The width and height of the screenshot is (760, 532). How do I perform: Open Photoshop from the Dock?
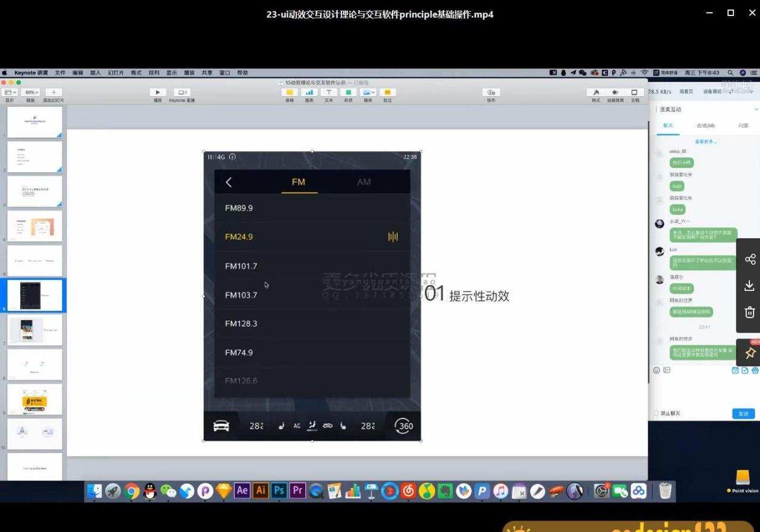click(278, 490)
